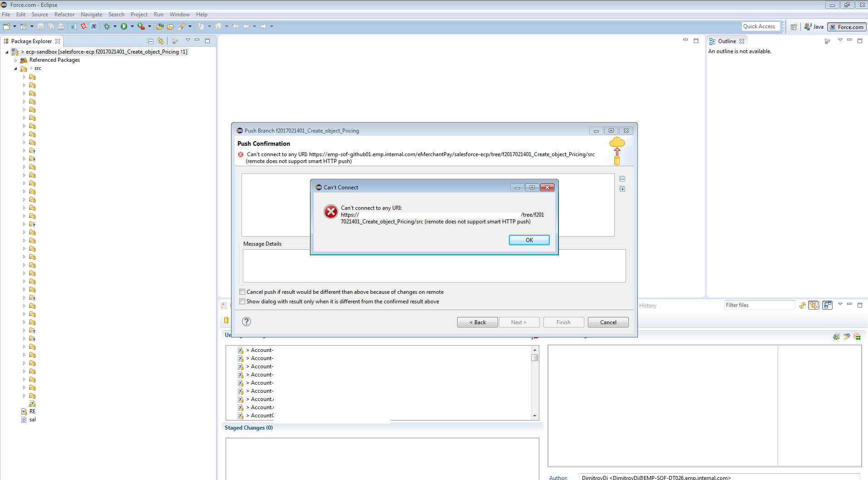The image size is (868, 480).
Task: Open Git Staging view menu triangle
Action: point(840,304)
